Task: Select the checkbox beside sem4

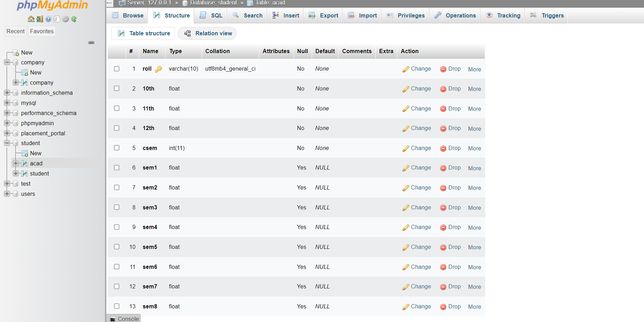Action: coord(116,227)
